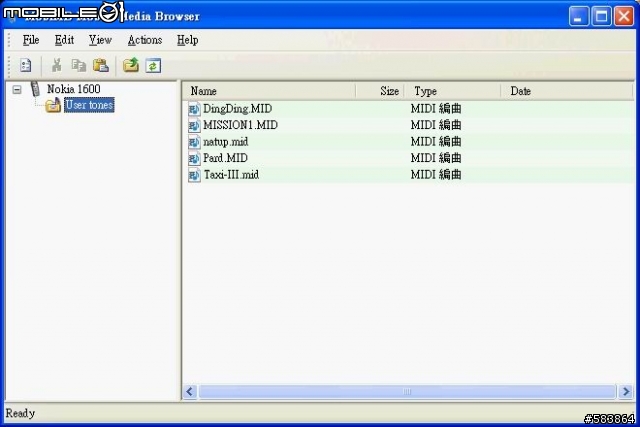
Task: Collapse the Nokia 1600 tree node
Action: point(17,89)
